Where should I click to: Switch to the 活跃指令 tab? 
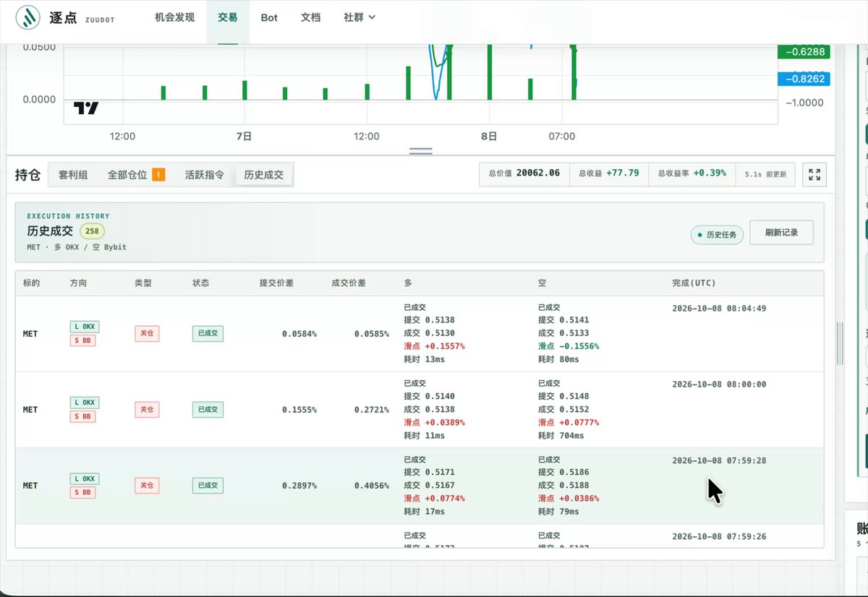click(x=205, y=175)
